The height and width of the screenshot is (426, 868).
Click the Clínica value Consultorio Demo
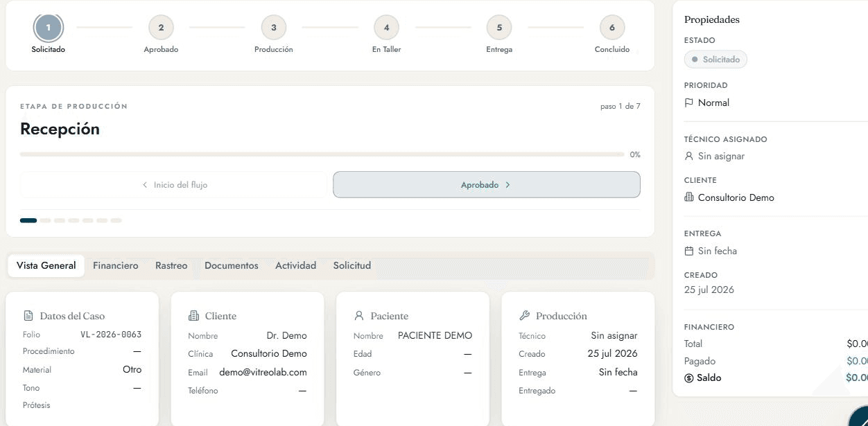269,353
